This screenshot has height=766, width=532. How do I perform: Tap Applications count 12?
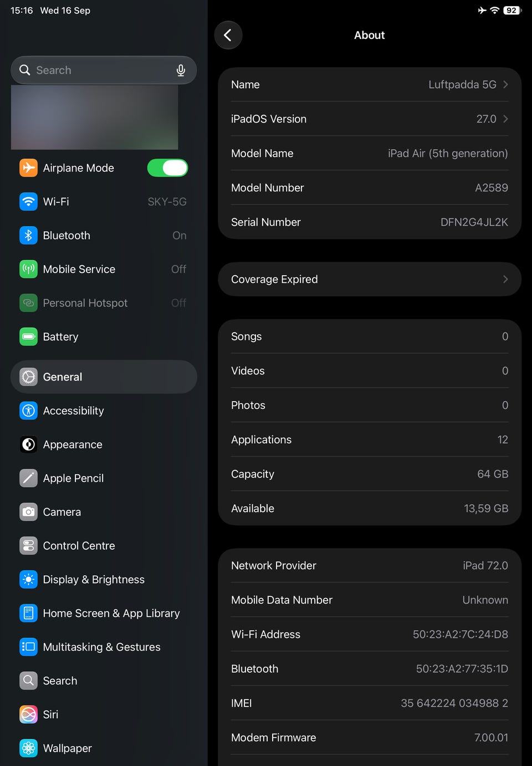pyautogui.click(x=503, y=439)
